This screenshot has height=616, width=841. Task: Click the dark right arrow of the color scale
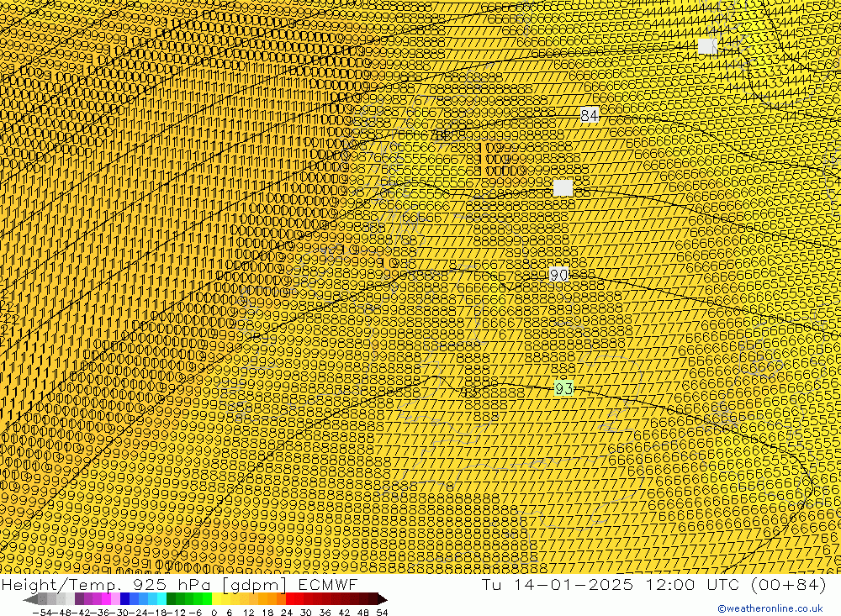click(383, 600)
